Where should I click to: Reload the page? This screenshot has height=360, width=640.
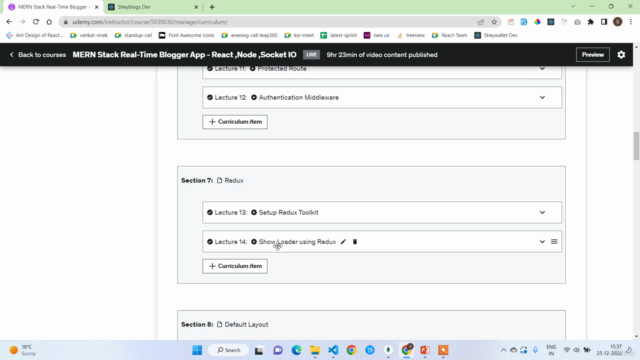[x=36, y=22]
